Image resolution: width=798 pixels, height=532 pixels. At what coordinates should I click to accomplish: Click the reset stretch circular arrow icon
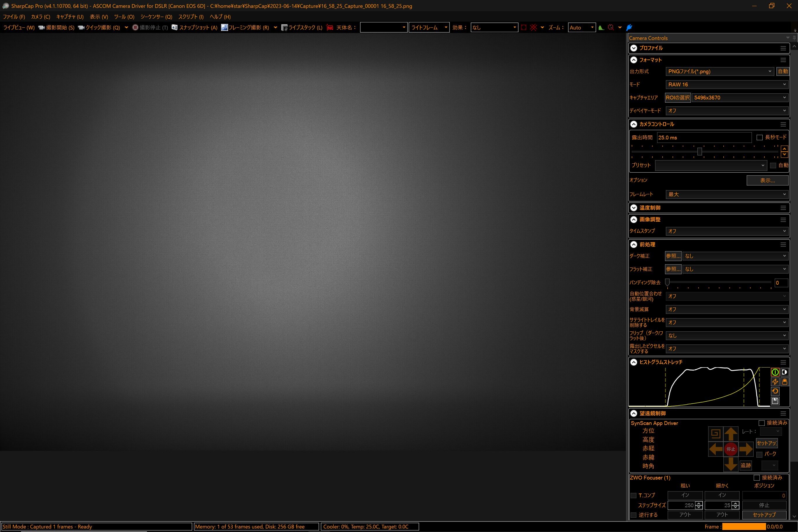[x=775, y=391]
